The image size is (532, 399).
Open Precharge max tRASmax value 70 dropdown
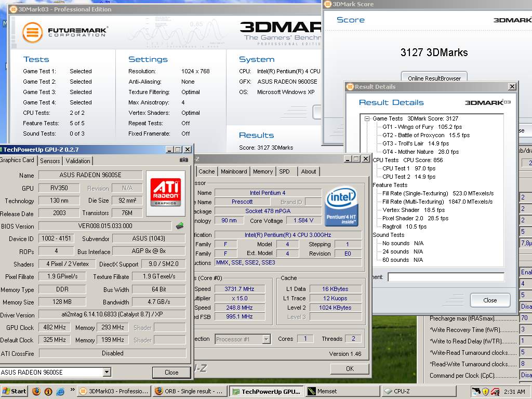526,318
